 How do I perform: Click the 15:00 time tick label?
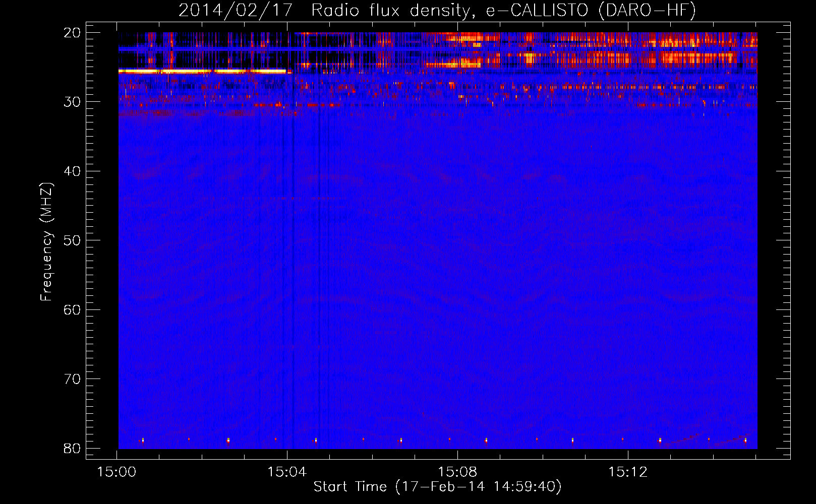[x=117, y=472]
